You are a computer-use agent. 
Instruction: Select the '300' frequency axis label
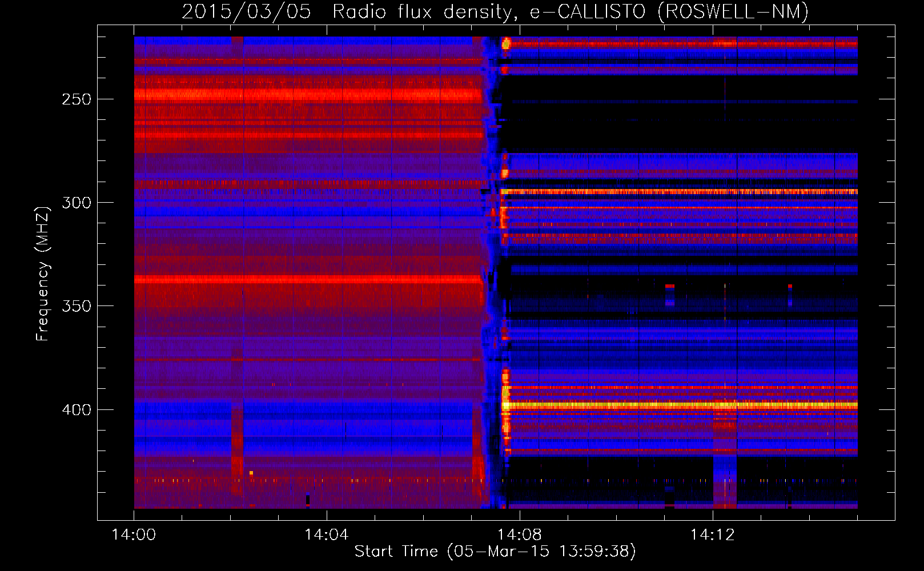pyautogui.click(x=77, y=203)
